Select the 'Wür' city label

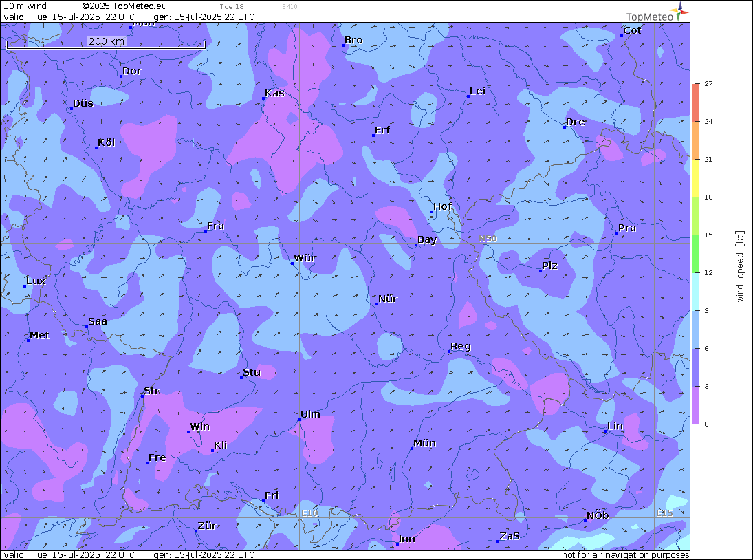point(305,258)
